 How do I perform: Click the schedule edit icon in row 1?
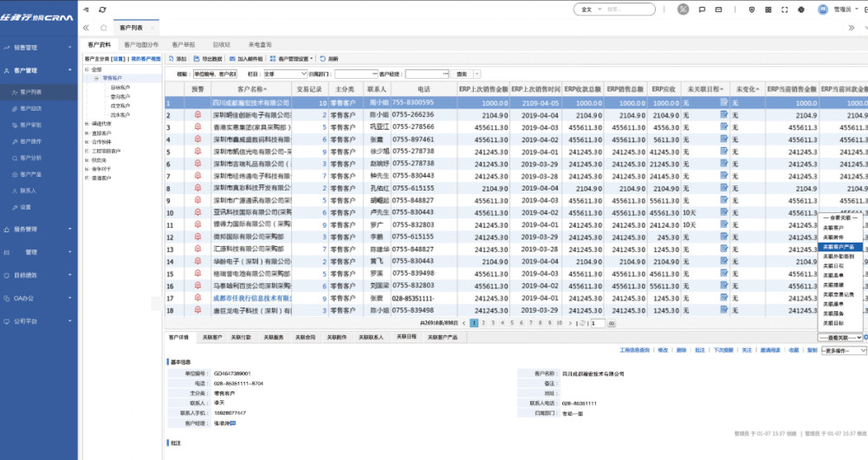click(x=724, y=102)
